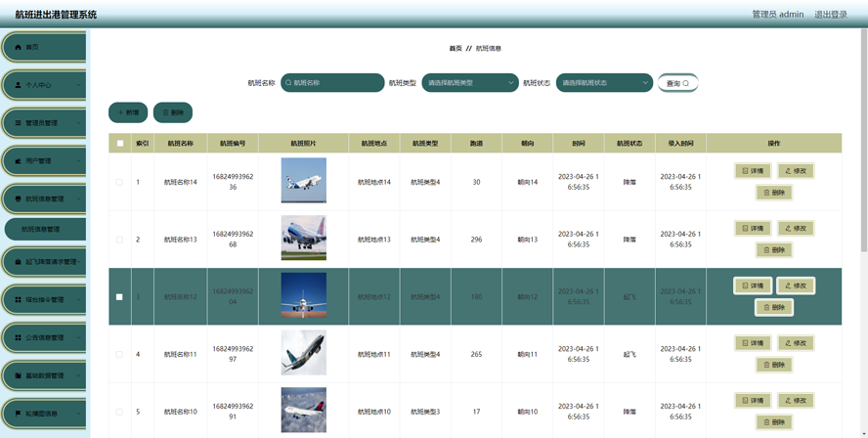
Task: Check the row checkbox for 航班名称14
Action: pos(119,182)
